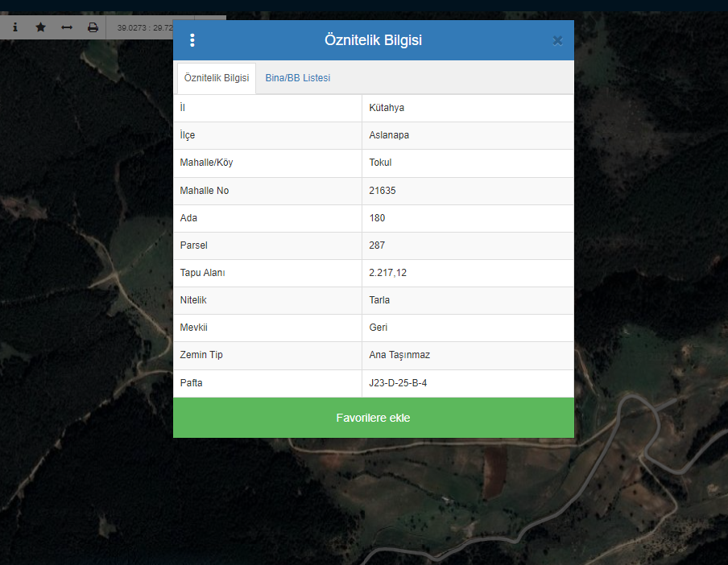The height and width of the screenshot is (565, 728).
Task: Click the printer icon
Action: (93, 27)
